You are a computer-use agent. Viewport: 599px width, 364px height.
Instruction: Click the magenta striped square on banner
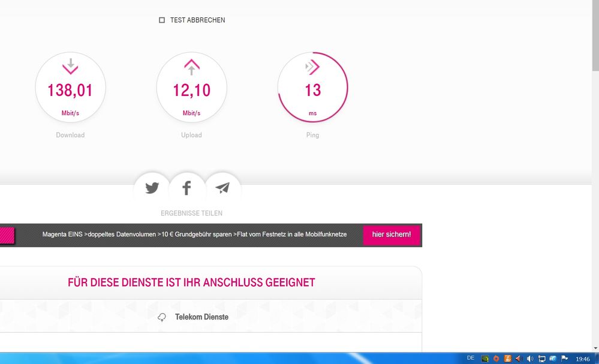coord(7,236)
